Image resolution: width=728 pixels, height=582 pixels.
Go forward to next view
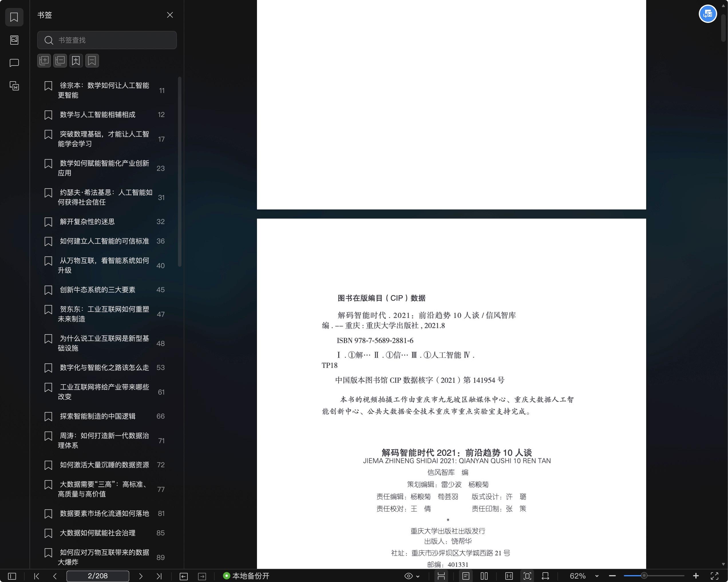(202, 576)
